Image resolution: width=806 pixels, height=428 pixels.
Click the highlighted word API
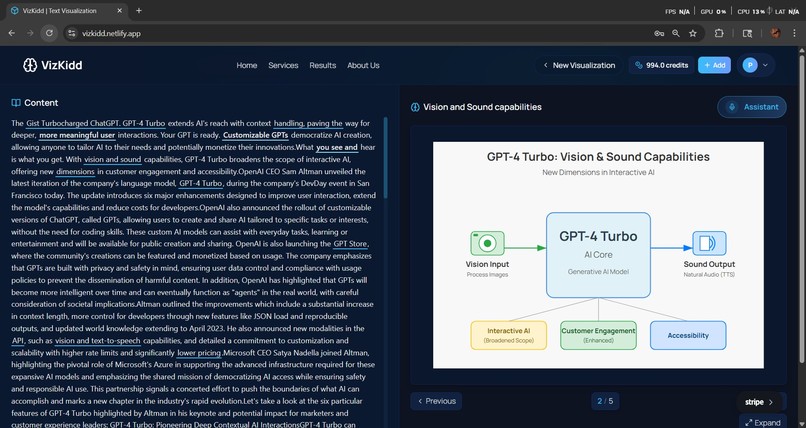[18, 341]
